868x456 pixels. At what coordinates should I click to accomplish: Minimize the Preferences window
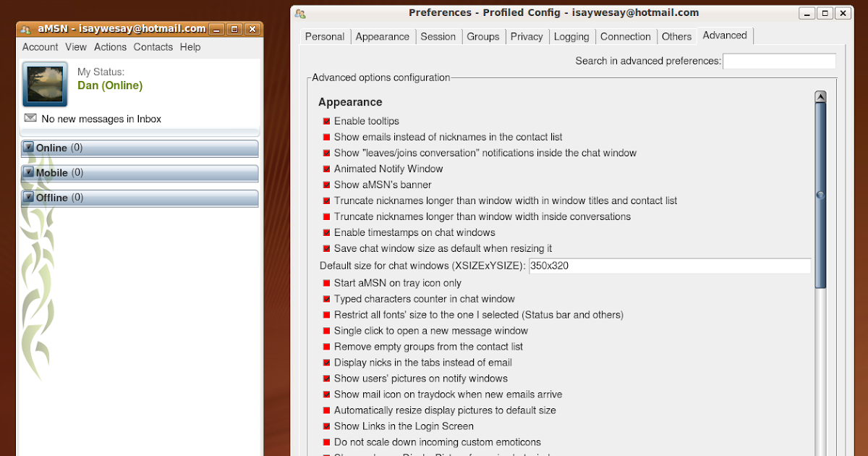point(806,13)
